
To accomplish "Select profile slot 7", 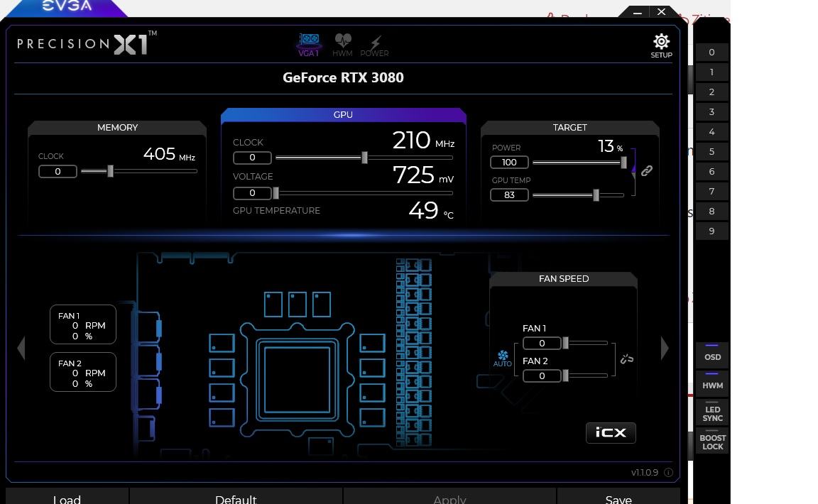I will click(711, 191).
